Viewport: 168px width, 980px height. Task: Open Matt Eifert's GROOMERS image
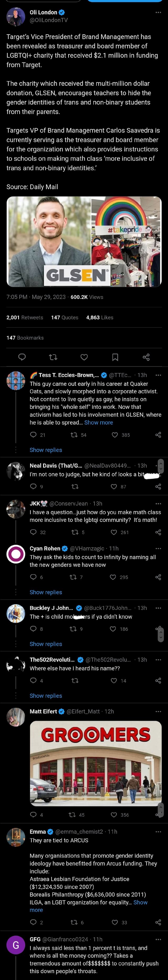(x=96, y=763)
